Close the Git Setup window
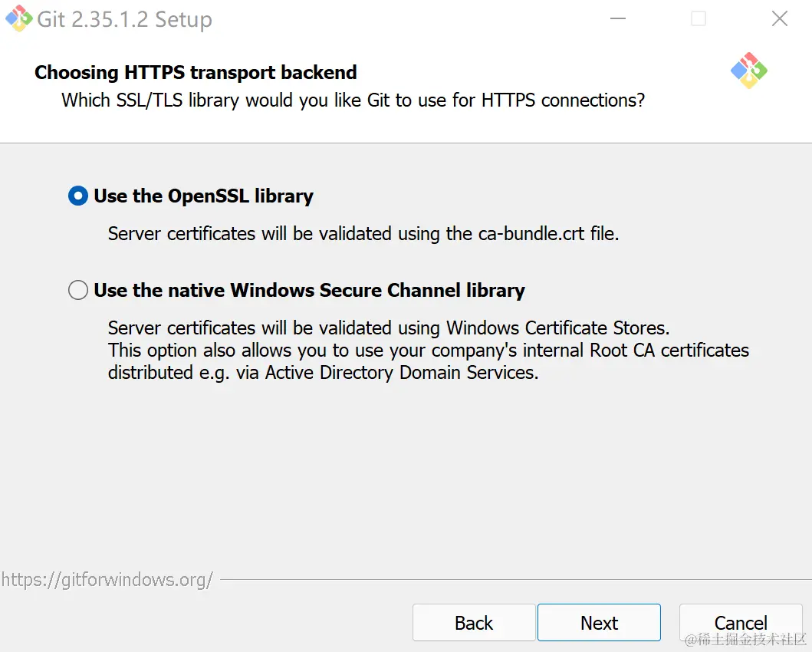This screenshot has height=652, width=812. coord(779,18)
